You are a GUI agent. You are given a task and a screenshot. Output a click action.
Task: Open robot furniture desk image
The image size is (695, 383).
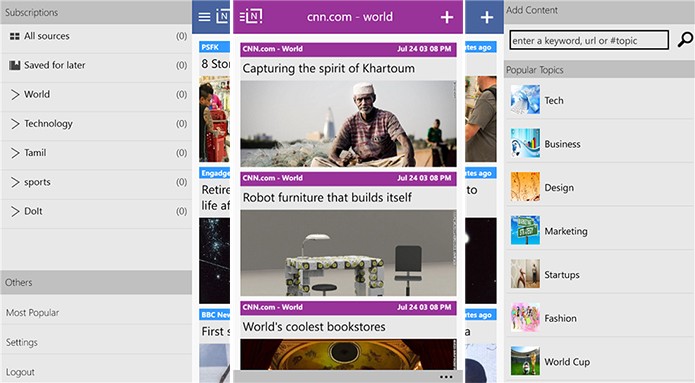tap(348, 253)
